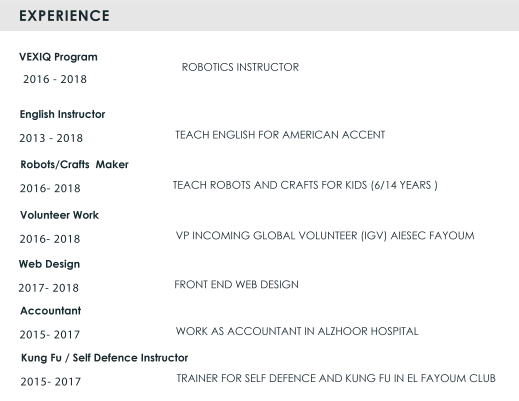Image resolution: width=519 pixels, height=401 pixels.
Task: Click the EXPERIENCE section heading
Action: coord(64,16)
